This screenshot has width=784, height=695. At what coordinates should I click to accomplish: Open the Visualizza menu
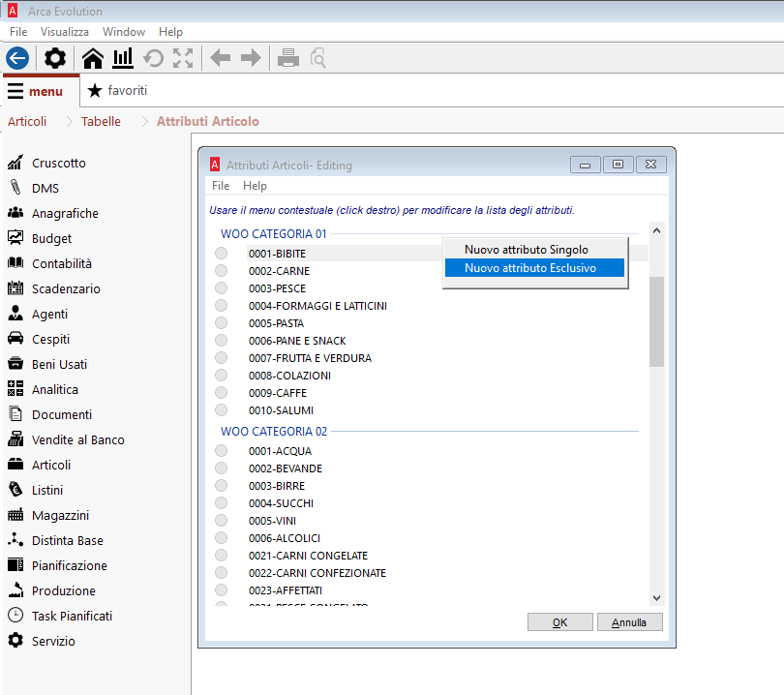click(65, 32)
